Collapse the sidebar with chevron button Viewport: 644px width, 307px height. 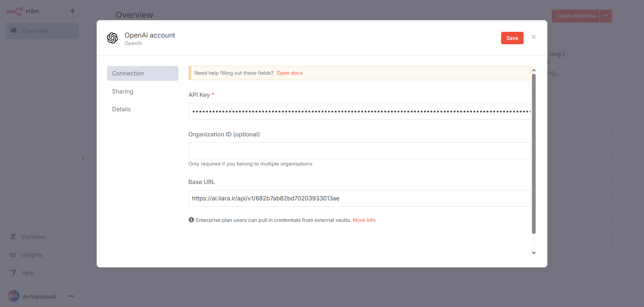point(84,158)
